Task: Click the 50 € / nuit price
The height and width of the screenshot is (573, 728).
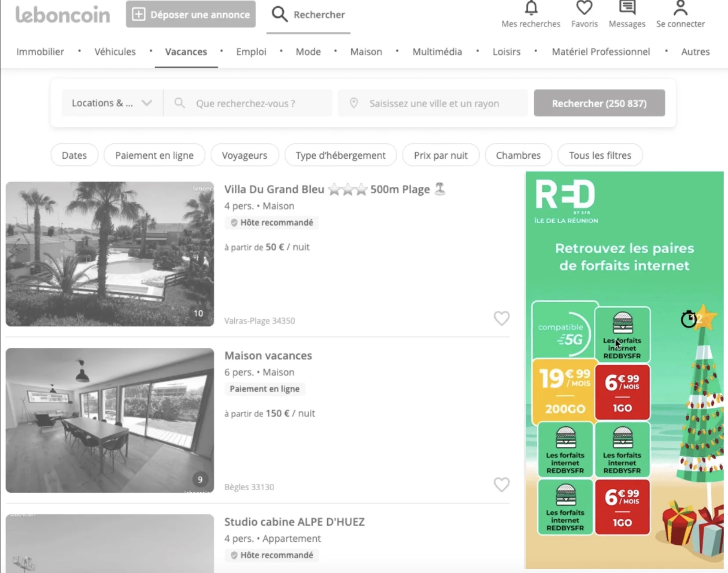Action: pos(287,247)
